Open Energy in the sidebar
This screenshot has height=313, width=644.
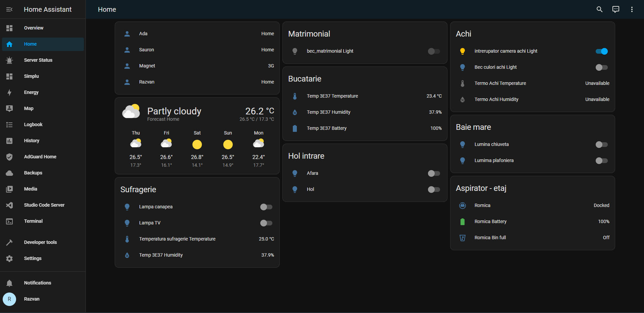point(43,93)
